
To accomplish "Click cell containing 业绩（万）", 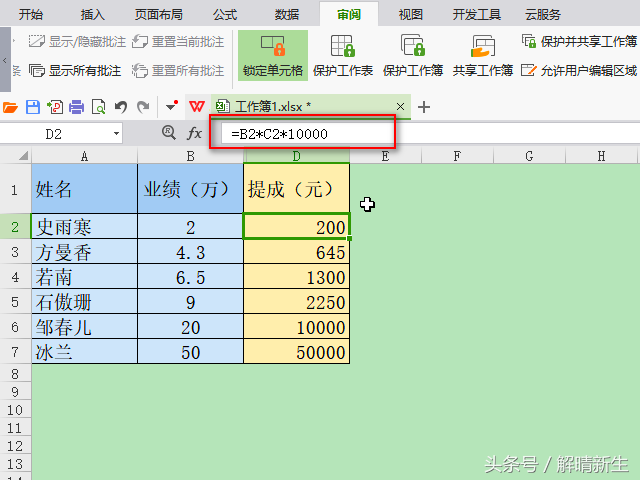I will [x=191, y=189].
